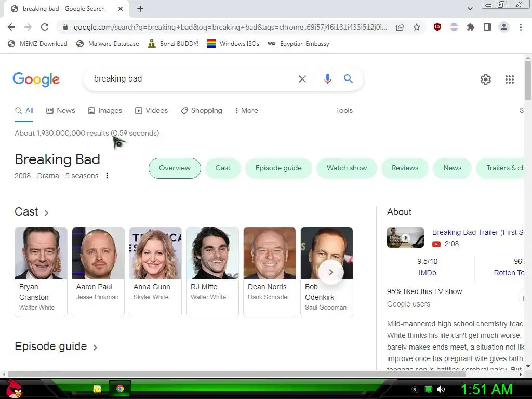Image resolution: width=532 pixels, height=399 pixels.
Task: Select the Watch show chip
Action: click(347, 168)
